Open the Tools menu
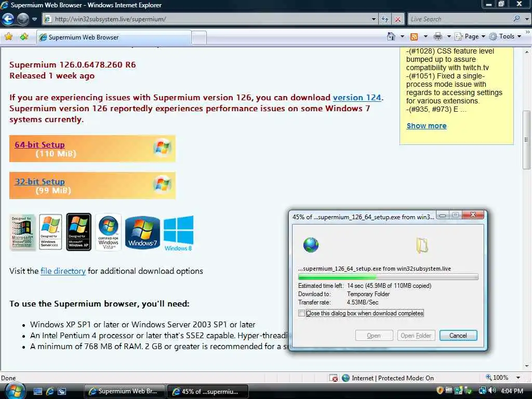 (x=505, y=36)
